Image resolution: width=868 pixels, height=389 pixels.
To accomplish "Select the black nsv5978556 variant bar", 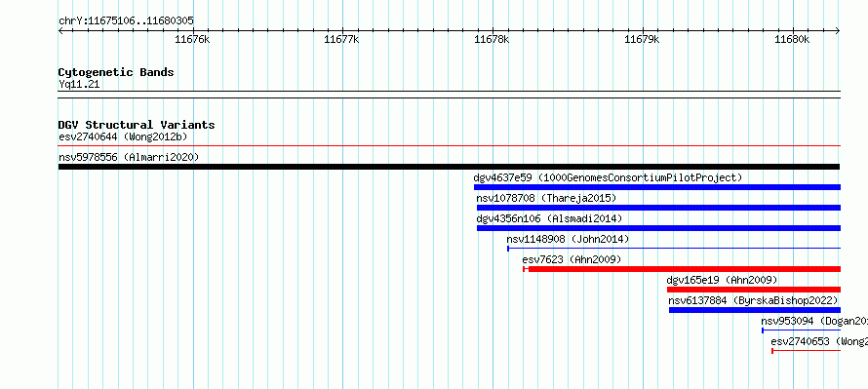I will coord(449,167).
